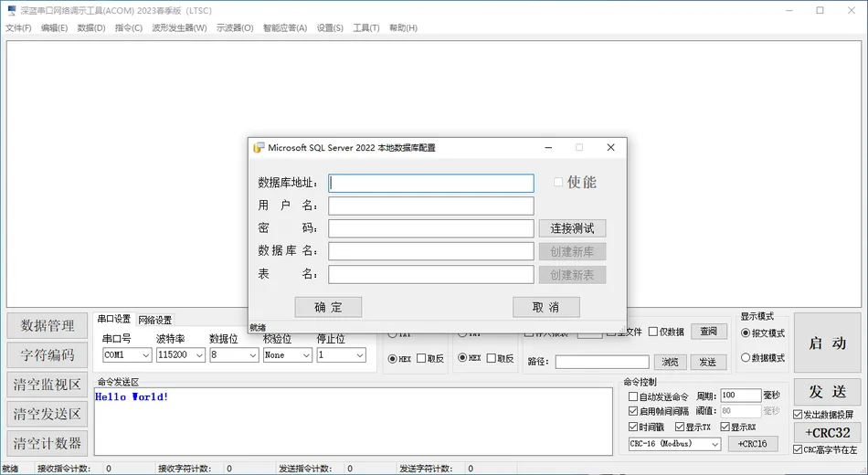The image size is (868, 475).
Task: Open the 编辑(E) menu
Action: point(54,27)
